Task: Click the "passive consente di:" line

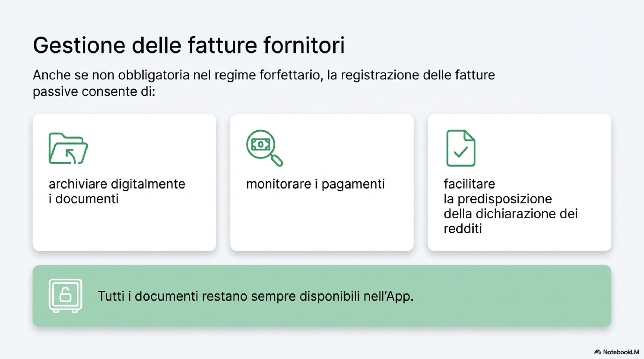Action: tap(94, 91)
